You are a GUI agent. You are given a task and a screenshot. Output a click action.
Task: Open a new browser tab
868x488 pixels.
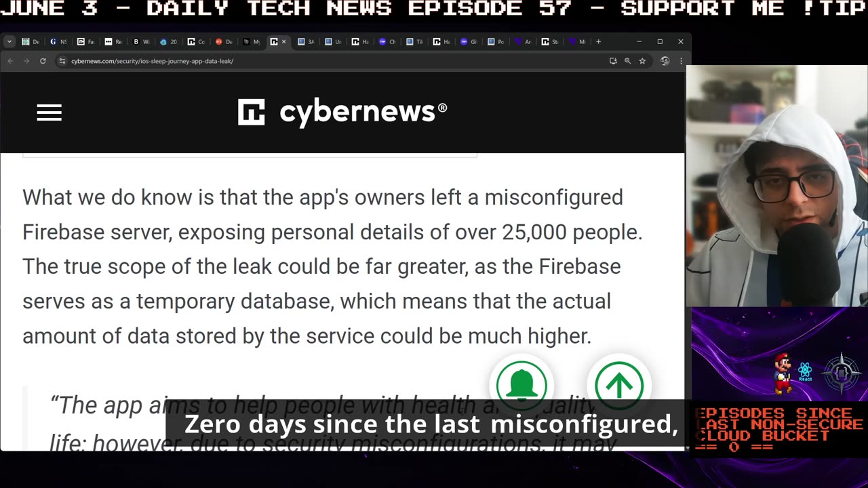598,41
